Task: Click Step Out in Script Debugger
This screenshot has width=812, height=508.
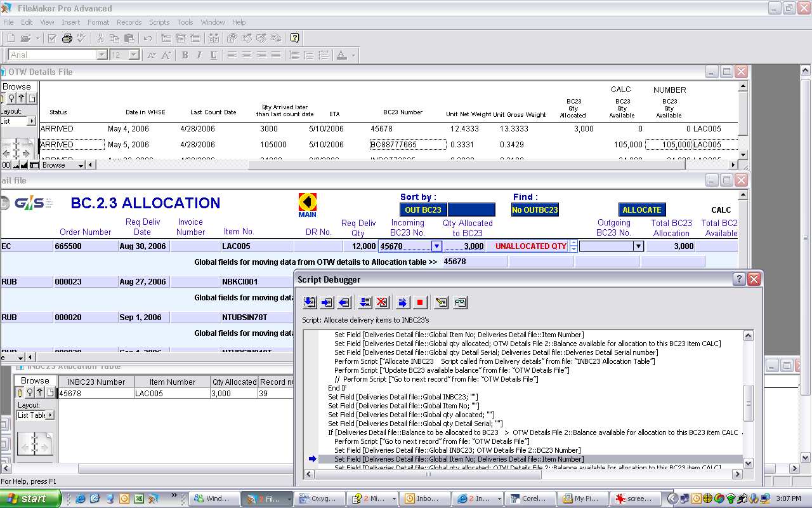Action: (x=344, y=302)
